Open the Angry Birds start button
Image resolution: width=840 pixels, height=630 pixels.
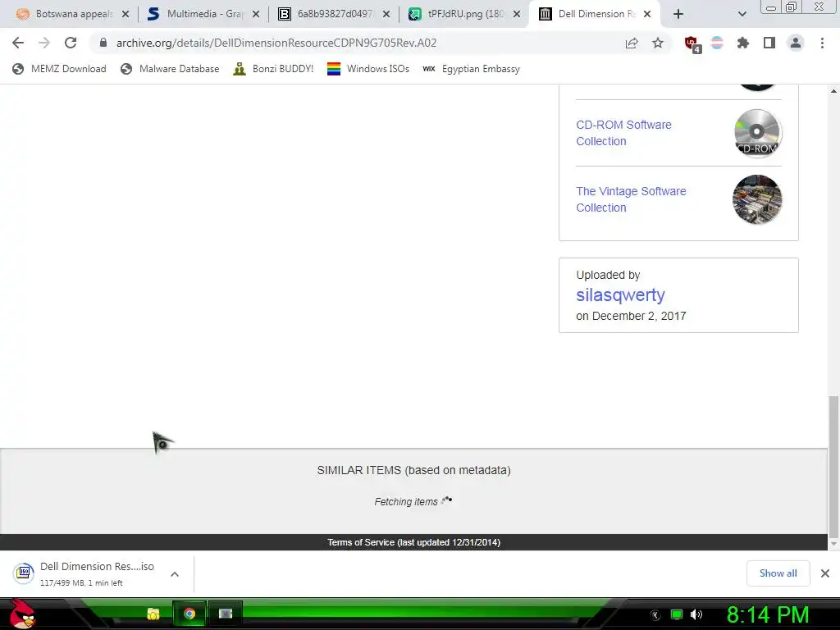[x=22, y=614]
